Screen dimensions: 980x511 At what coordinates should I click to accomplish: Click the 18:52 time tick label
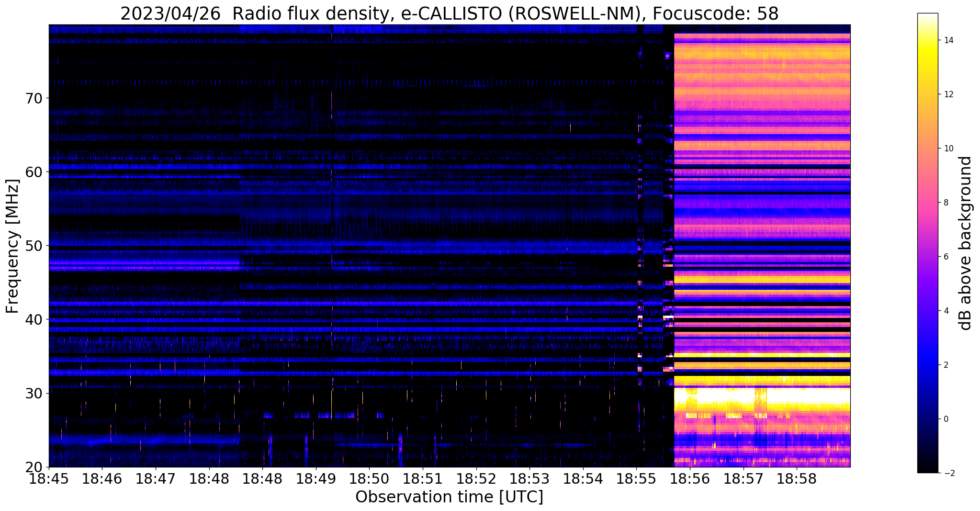[476, 479]
